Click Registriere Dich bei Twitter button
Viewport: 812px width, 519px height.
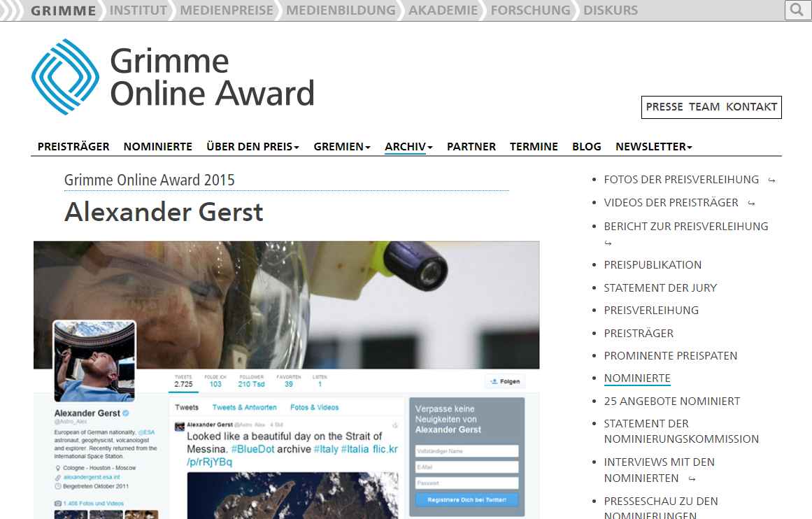[466, 500]
